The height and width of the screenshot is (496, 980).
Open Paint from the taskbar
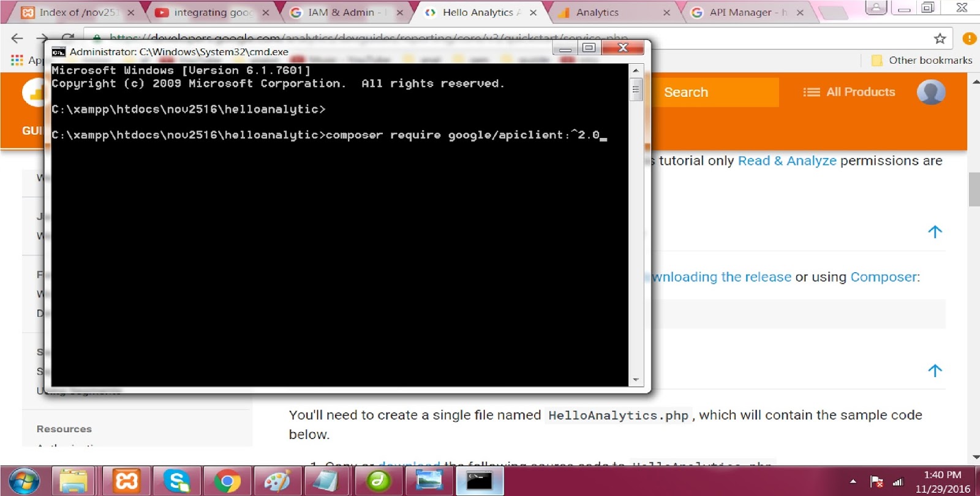[277, 481]
